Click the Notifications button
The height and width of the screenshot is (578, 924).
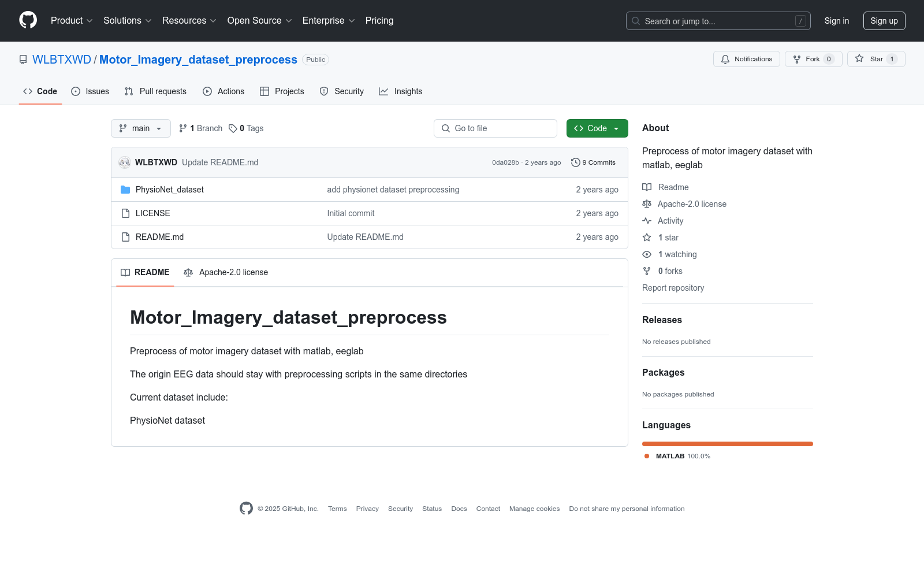747,59
